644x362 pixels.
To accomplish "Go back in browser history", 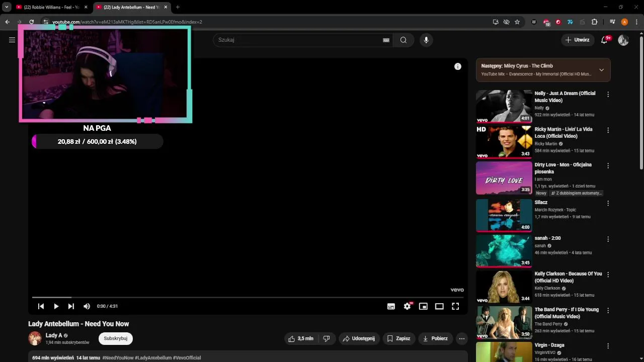I will (7, 22).
